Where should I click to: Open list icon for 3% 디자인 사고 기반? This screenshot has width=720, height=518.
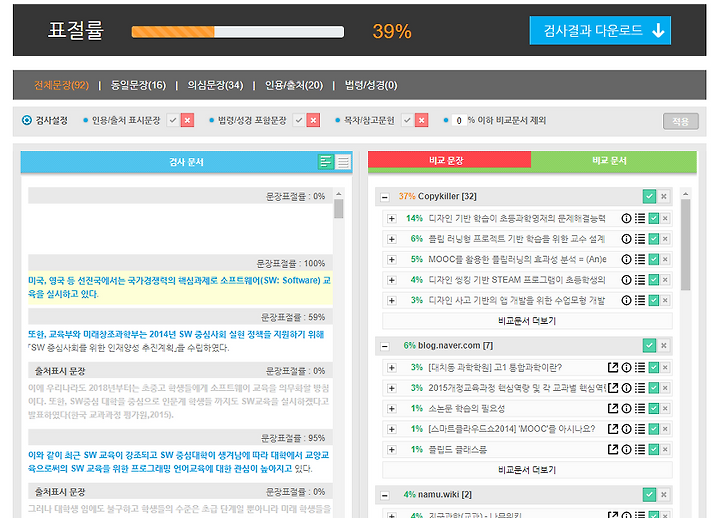[x=640, y=300]
